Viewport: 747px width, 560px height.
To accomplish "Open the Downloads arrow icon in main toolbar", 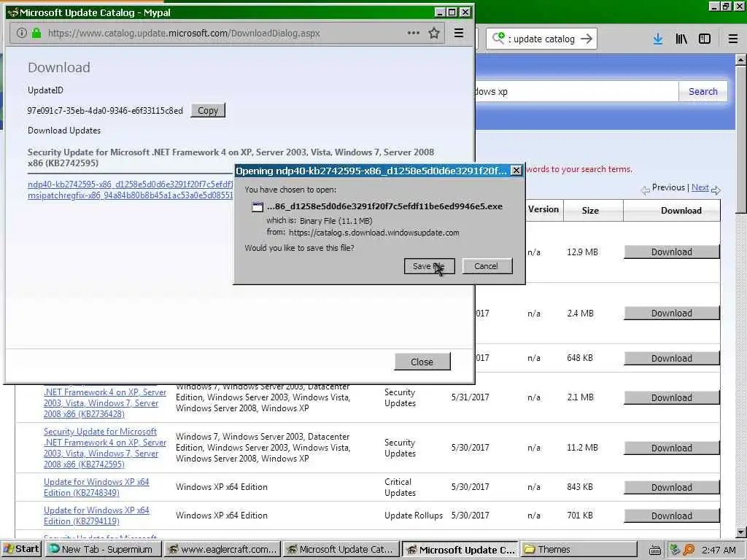I will click(x=658, y=39).
